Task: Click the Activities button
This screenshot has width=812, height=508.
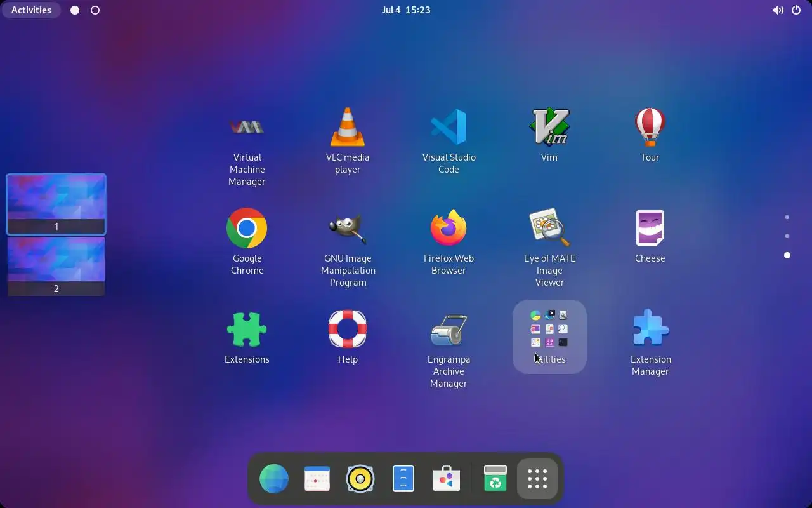Action: [x=31, y=10]
